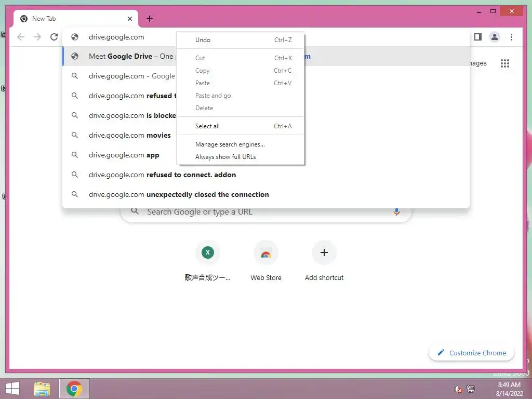
Task: Choose Cut in the context menu
Action: [x=240, y=58]
